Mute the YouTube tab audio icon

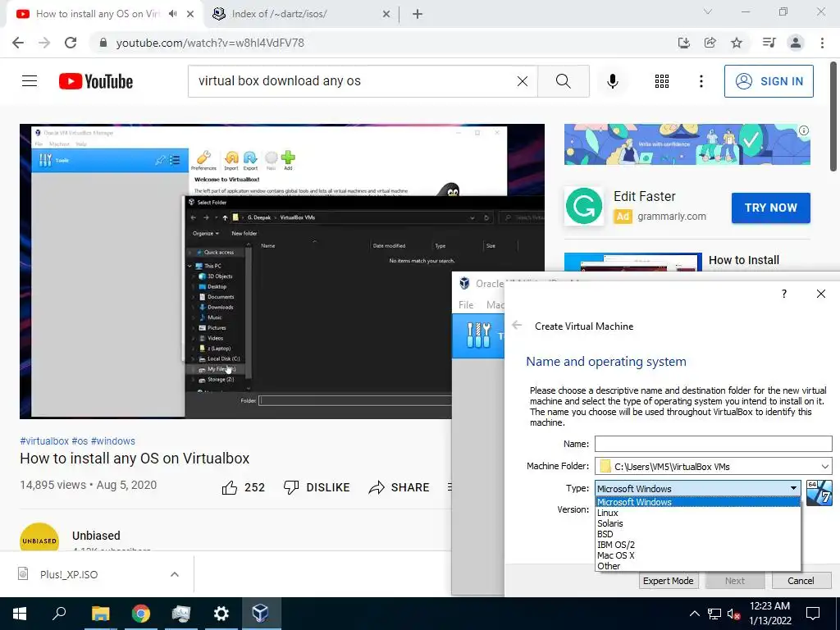click(172, 14)
